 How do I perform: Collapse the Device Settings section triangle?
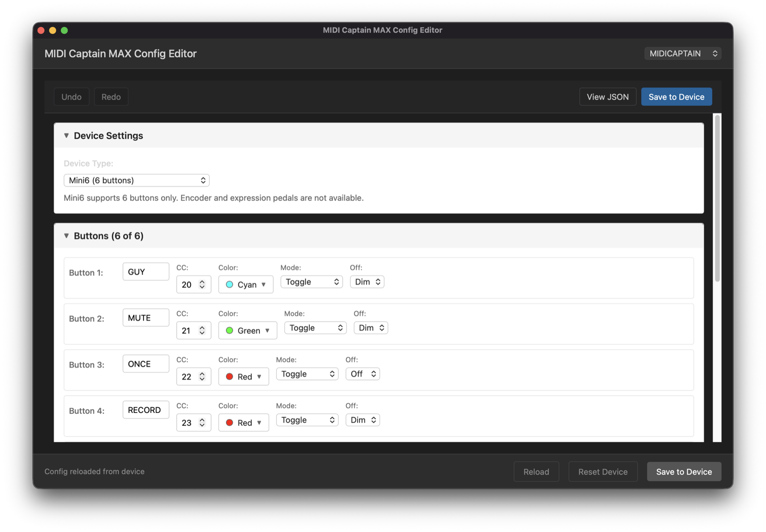click(x=67, y=136)
